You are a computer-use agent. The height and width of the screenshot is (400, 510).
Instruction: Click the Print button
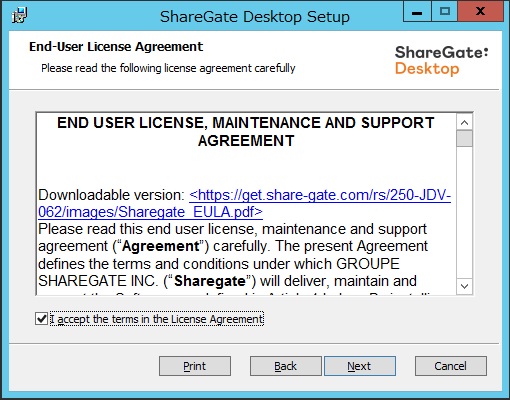point(195,366)
